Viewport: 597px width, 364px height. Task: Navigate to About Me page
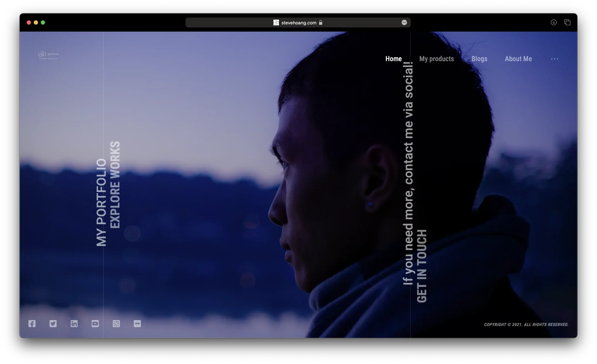[x=518, y=59]
